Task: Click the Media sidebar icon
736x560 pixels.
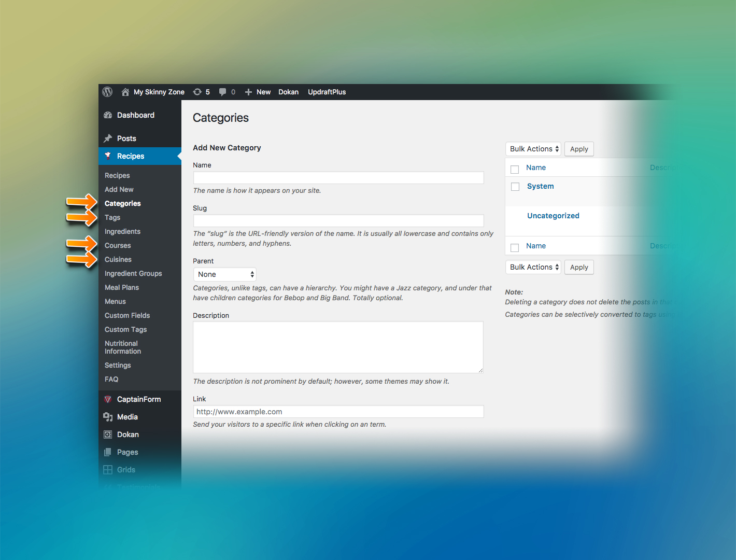Action: [108, 417]
